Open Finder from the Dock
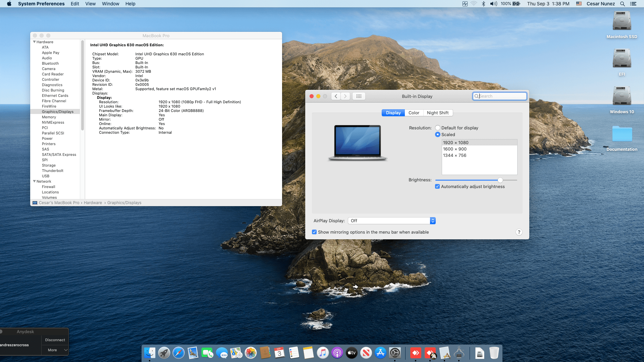Screen dimensions: 644x362 tap(150, 353)
